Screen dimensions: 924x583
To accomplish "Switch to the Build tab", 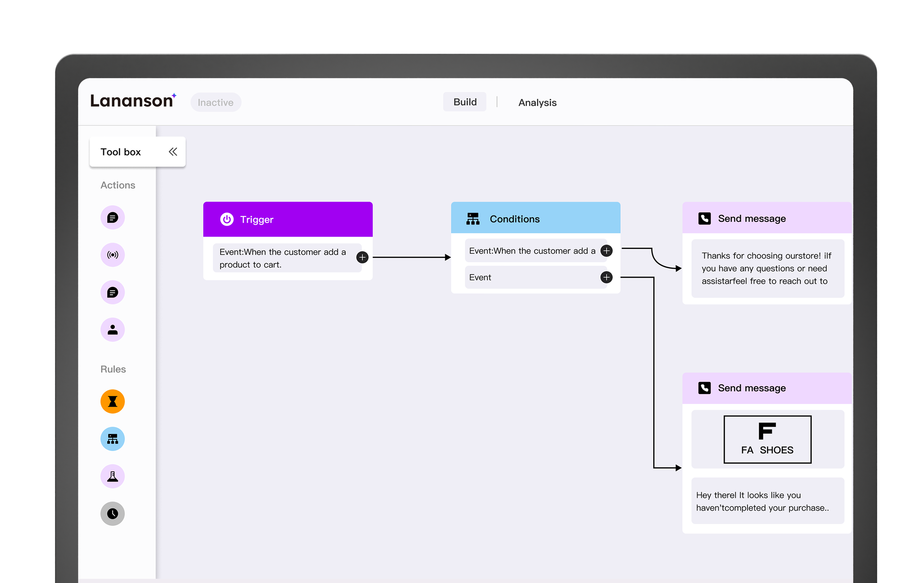I will 465,102.
